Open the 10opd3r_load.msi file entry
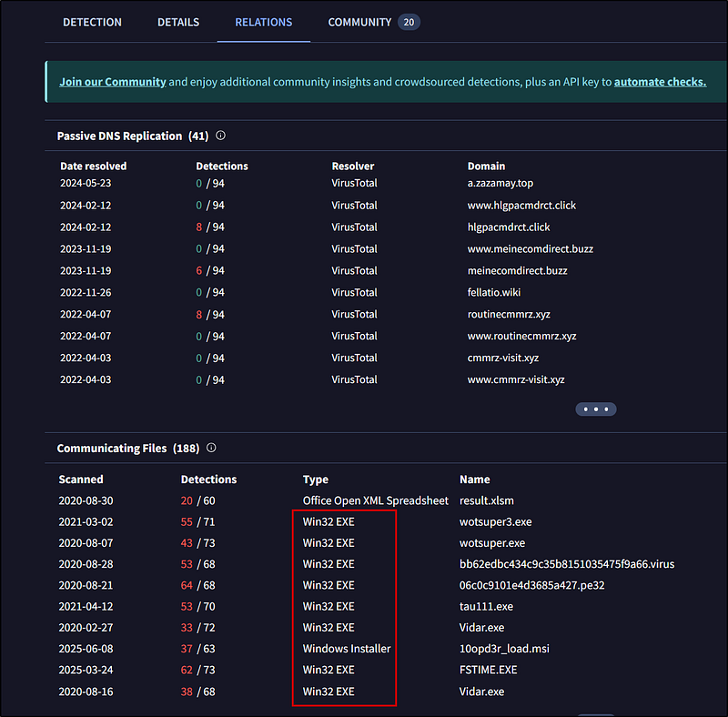728x717 pixels. [x=504, y=649]
